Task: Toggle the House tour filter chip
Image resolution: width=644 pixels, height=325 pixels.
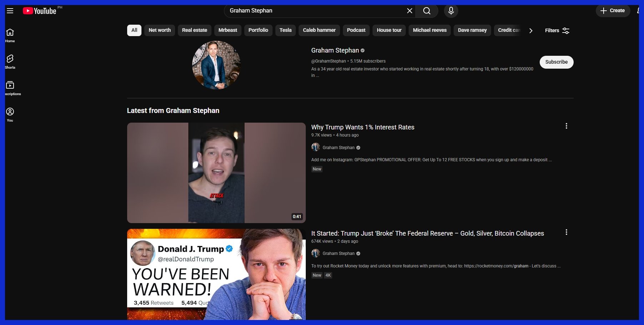Action: [x=389, y=30]
